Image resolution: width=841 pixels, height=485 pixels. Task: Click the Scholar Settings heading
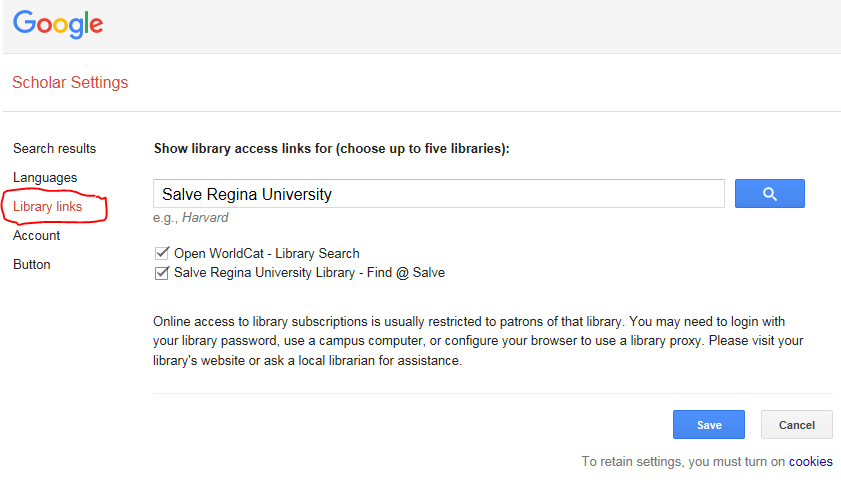[x=70, y=83]
